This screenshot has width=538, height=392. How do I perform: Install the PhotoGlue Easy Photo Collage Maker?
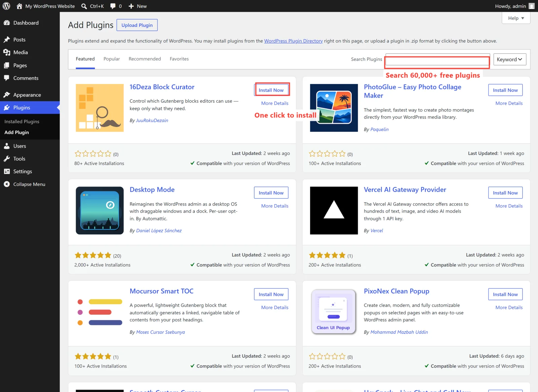pyautogui.click(x=505, y=90)
